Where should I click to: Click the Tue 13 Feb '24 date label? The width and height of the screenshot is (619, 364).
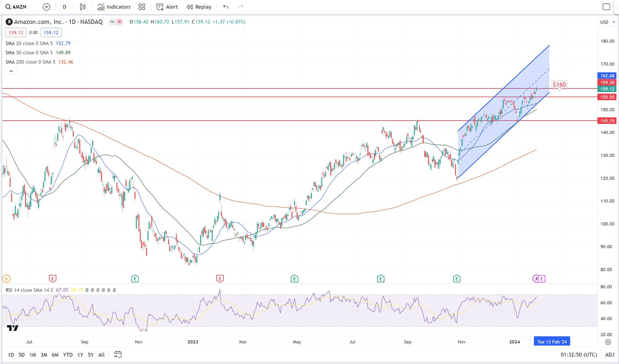pos(552,342)
